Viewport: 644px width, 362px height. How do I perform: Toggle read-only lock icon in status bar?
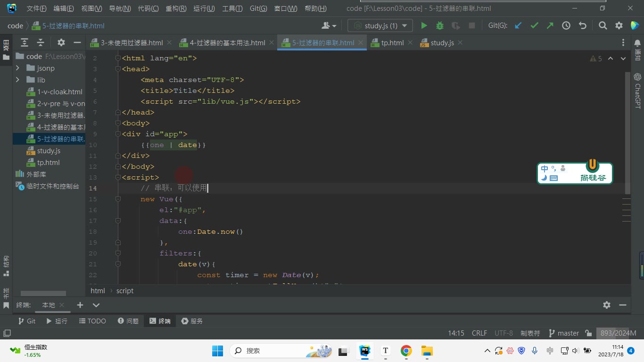click(588, 333)
